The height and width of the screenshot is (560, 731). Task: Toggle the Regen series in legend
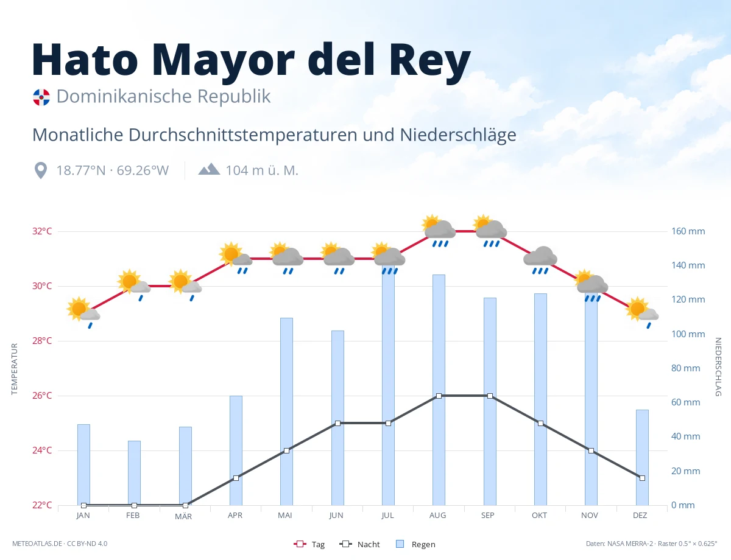coord(416,544)
